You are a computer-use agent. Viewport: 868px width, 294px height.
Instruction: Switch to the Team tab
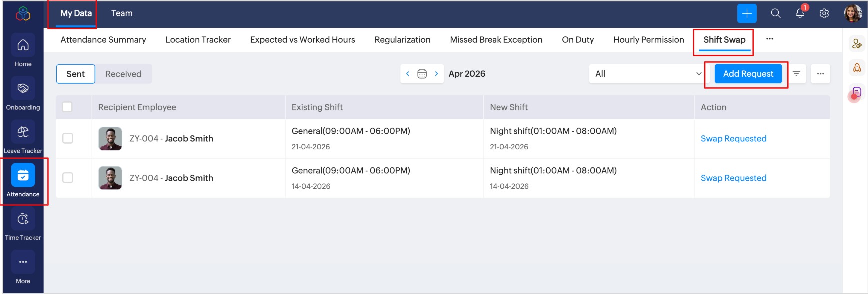click(x=122, y=13)
